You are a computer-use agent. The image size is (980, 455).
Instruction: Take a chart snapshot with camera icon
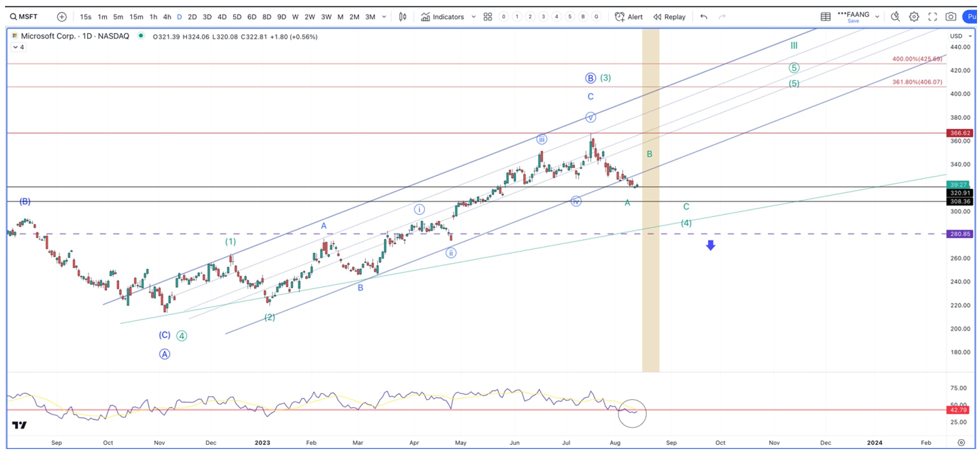(x=951, y=16)
